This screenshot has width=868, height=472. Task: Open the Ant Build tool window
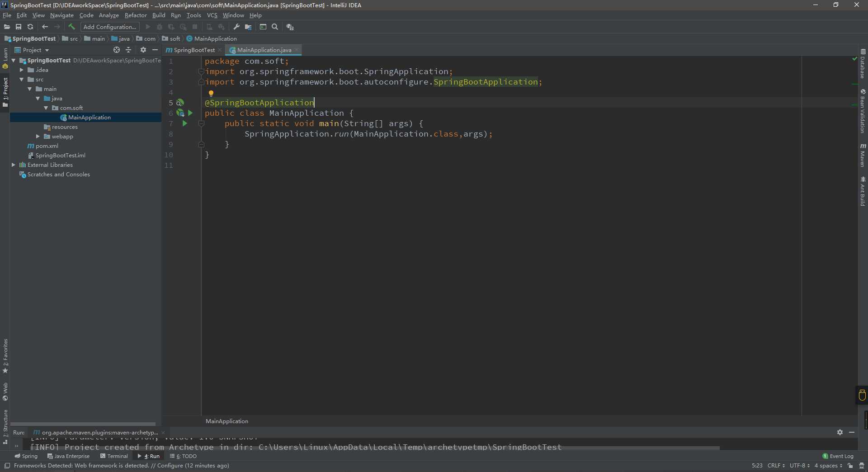863,191
